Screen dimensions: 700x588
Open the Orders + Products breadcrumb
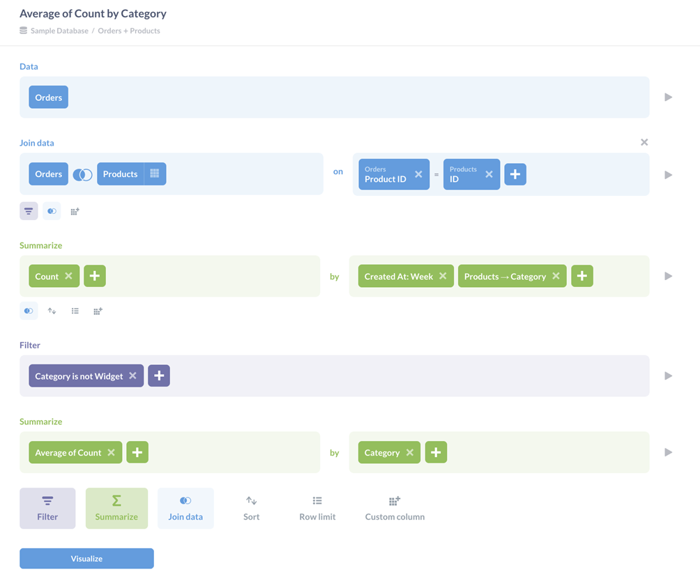pos(129,31)
